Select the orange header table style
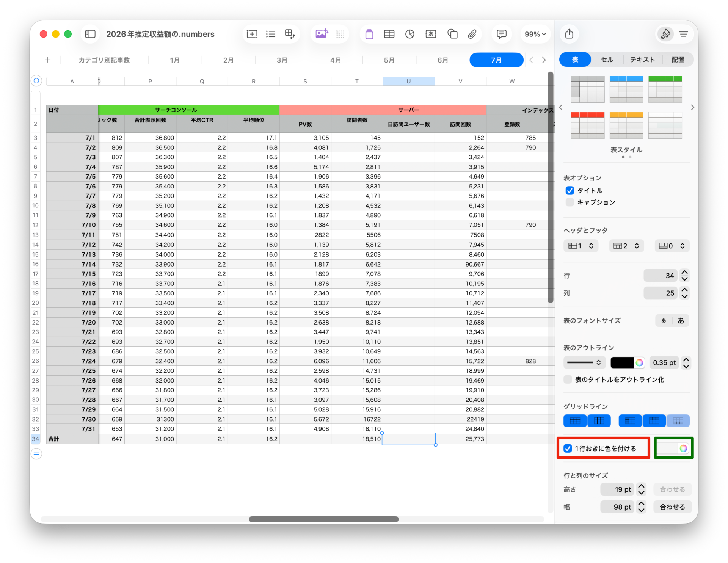Image resolution: width=728 pixels, height=563 pixels. [626, 125]
